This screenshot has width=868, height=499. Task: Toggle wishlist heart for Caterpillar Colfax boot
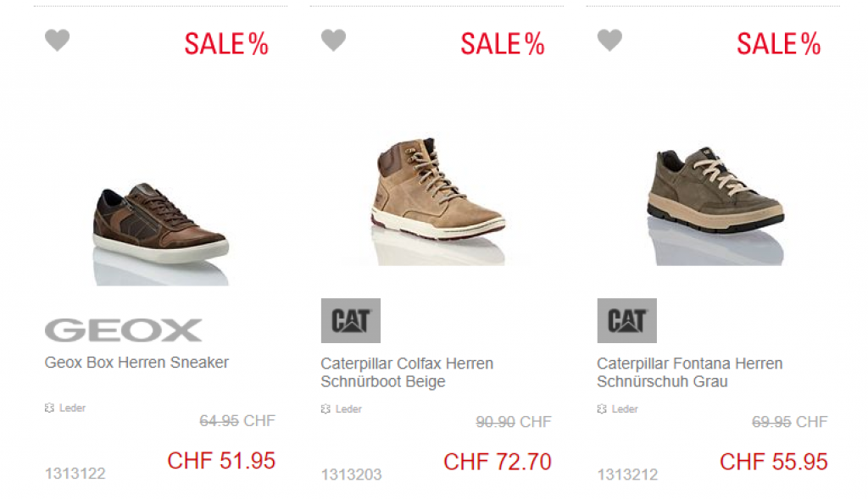[x=333, y=40]
